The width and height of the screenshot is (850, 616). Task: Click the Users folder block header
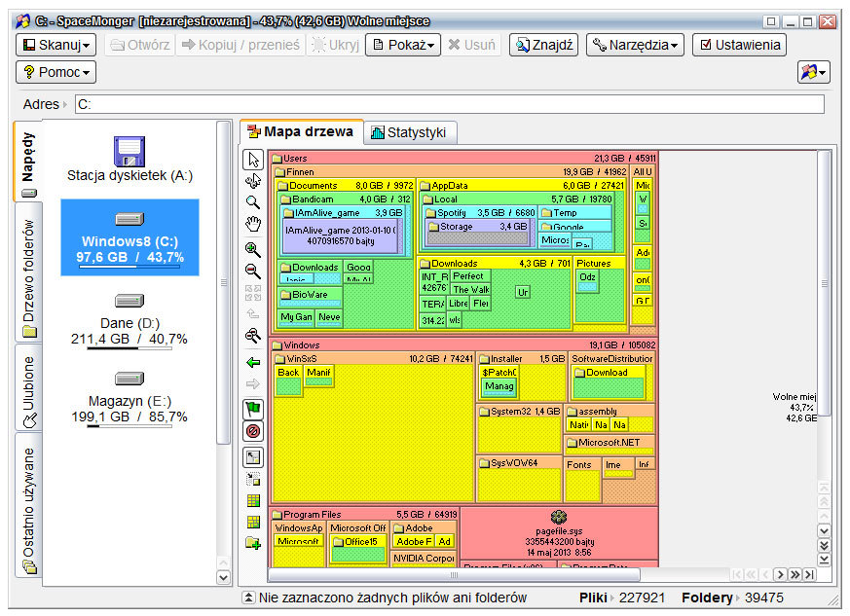coord(463,159)
